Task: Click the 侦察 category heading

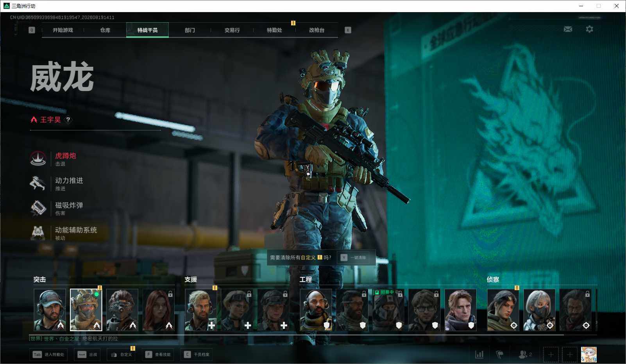Action: point(493,279)
